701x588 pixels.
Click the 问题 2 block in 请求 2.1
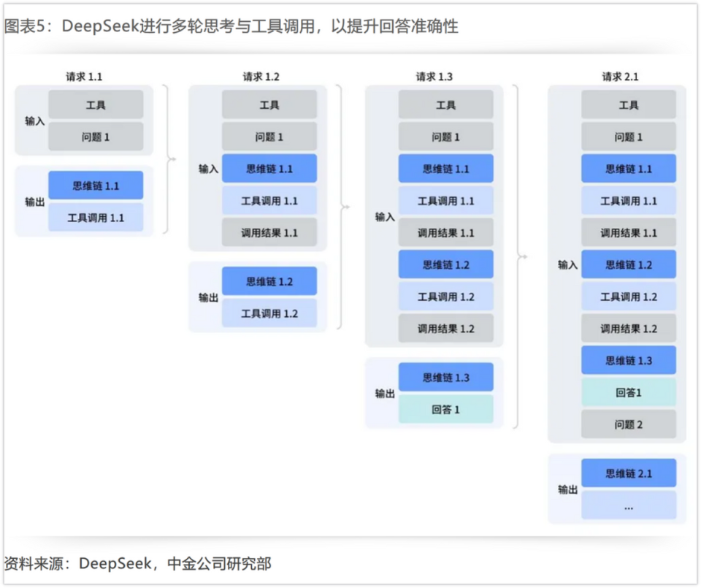(629, 424)
